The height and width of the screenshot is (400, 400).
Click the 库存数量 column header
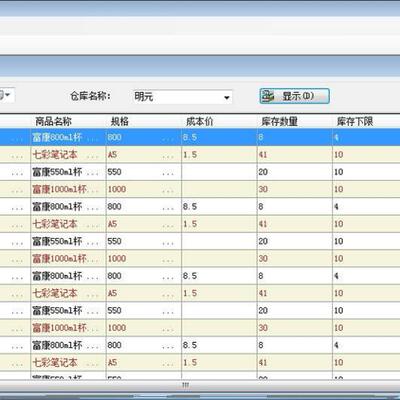point(279,121)
